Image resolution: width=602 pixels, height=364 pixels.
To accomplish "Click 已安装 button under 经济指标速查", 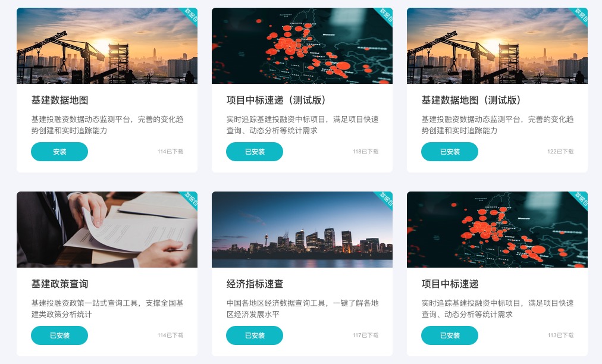I will (x=255, y=335).
